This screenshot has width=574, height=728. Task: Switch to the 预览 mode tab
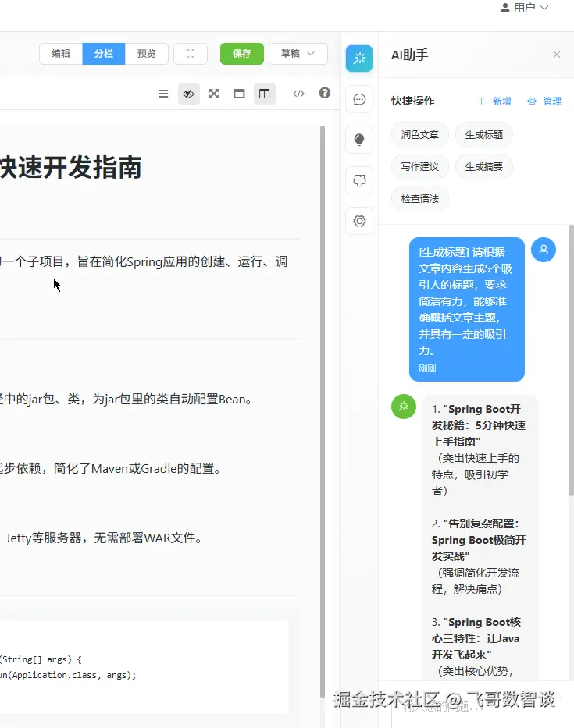point(146,54)
